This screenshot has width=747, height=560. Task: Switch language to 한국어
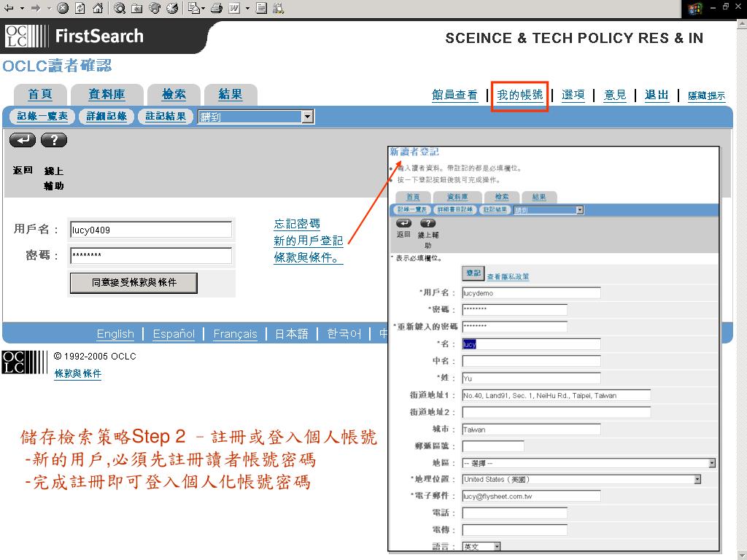[x=344, y=334]
